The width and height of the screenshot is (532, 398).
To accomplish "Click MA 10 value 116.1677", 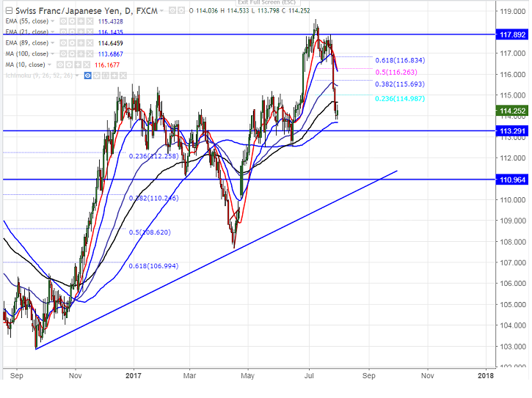I will coord(107,65).
